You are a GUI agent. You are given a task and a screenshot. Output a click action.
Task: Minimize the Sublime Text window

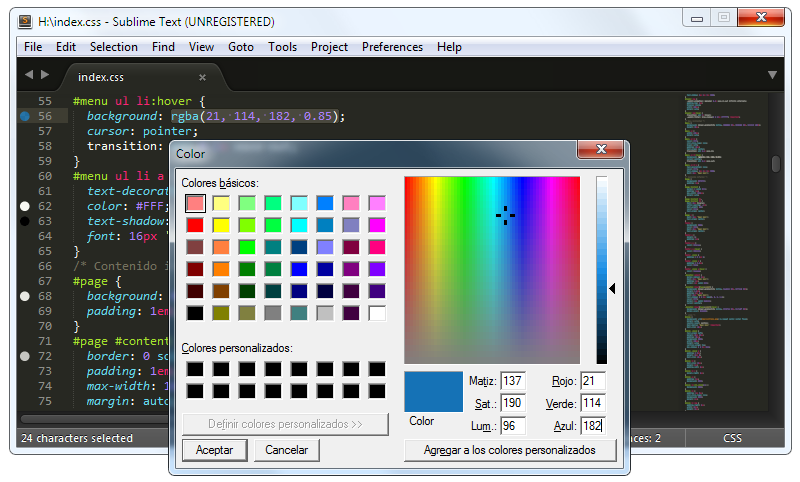click(x=697, y=18)
